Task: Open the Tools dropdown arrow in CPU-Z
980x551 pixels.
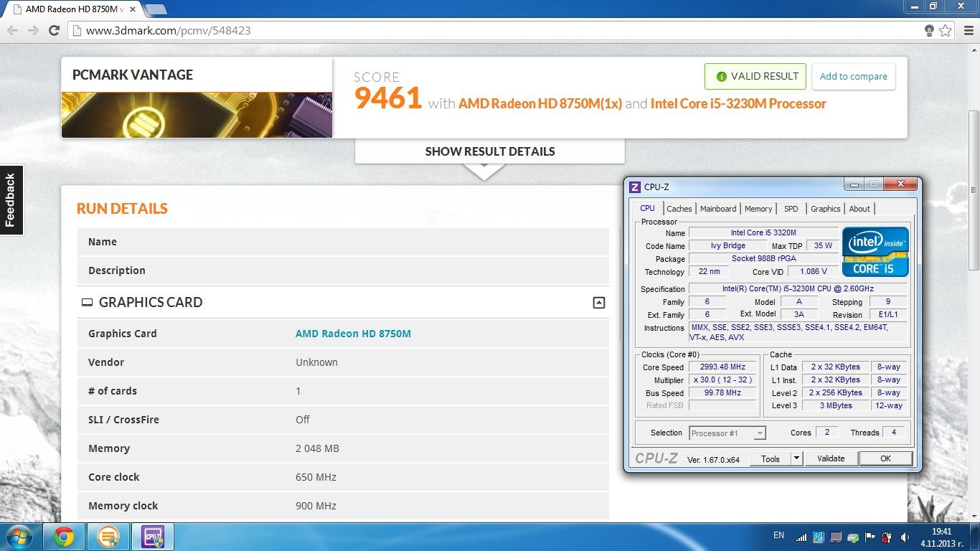Action: (x=796, y=458)
